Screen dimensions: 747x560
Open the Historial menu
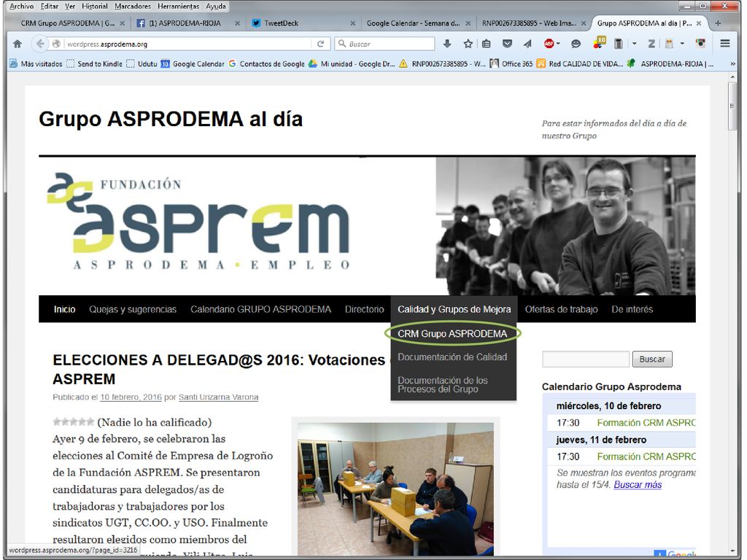94,6
